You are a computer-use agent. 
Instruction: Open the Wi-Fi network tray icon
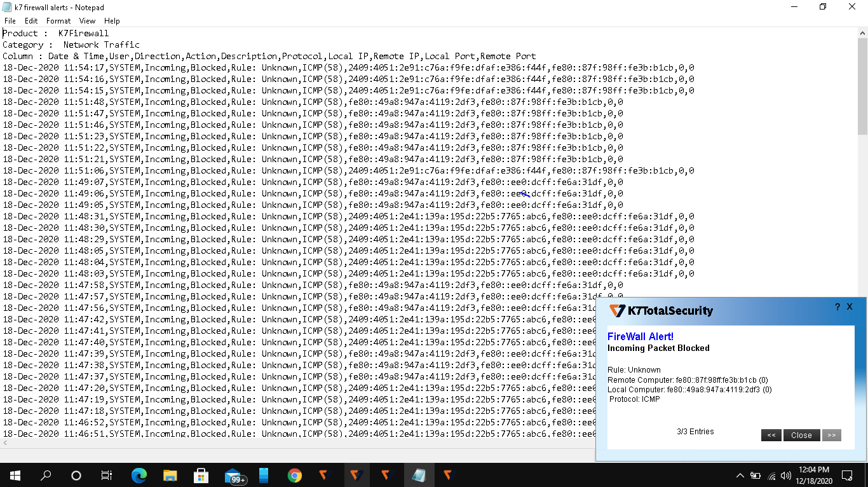[771, 475]
